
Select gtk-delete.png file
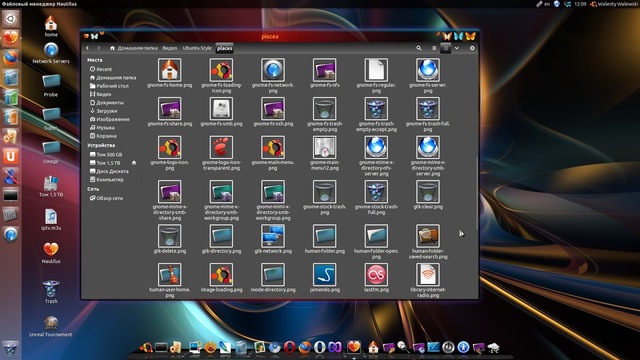170,236
